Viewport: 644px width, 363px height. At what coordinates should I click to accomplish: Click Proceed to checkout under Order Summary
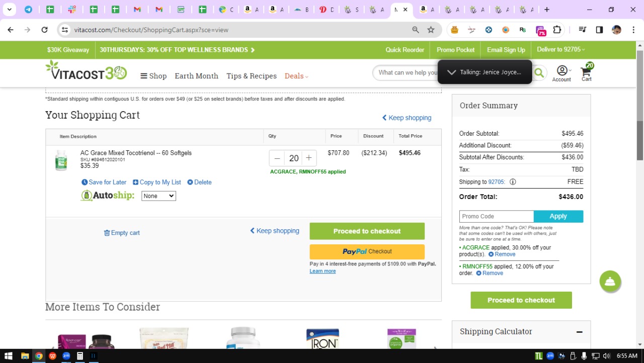[521, 300]
